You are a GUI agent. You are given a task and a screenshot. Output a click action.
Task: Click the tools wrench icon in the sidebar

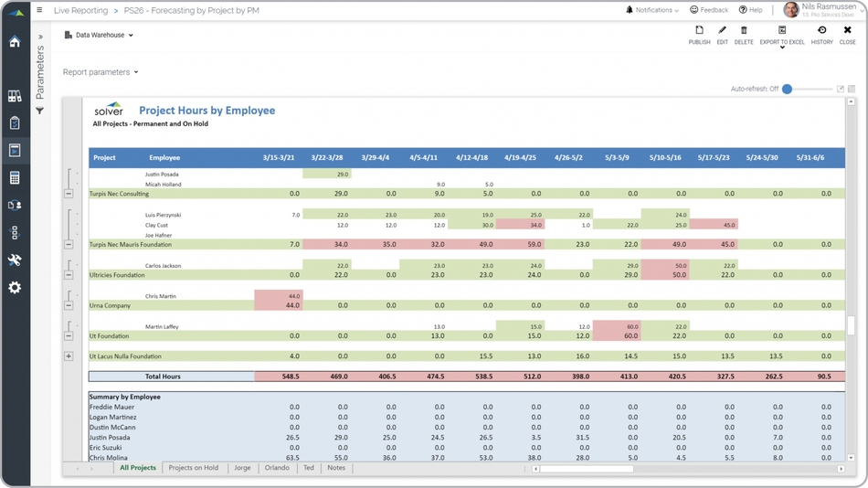pos(15,260)
